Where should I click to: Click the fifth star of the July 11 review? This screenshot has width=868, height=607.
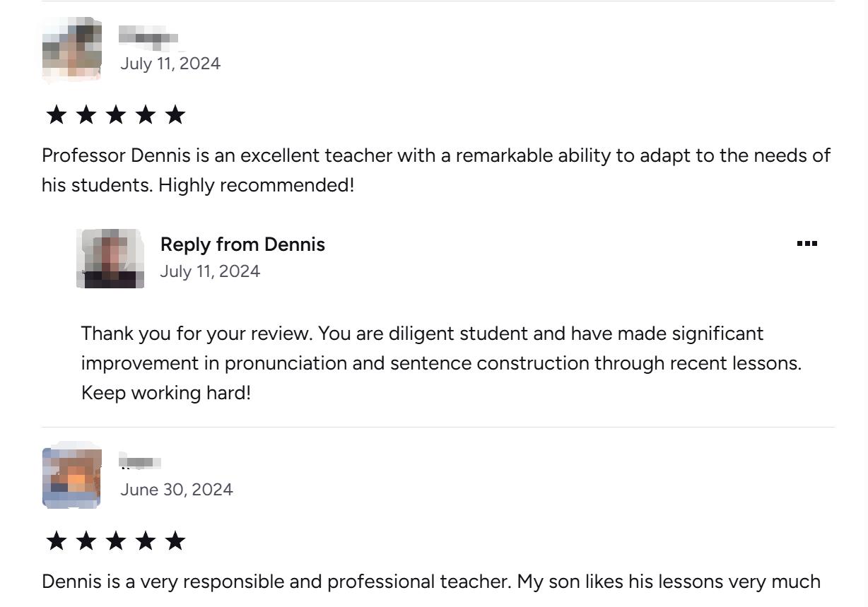[x=175, y=114]
